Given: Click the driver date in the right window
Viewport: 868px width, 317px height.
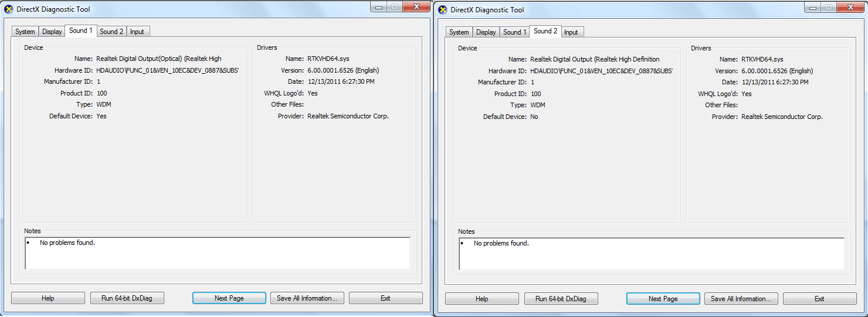Looking at the screenshot, I should coord(775,82).
